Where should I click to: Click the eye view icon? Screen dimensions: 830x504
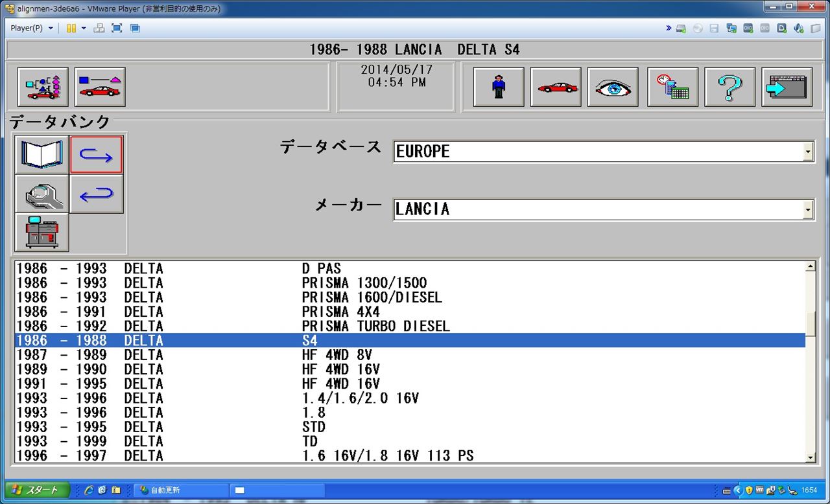pyautogui.click(x=613, y=87)
